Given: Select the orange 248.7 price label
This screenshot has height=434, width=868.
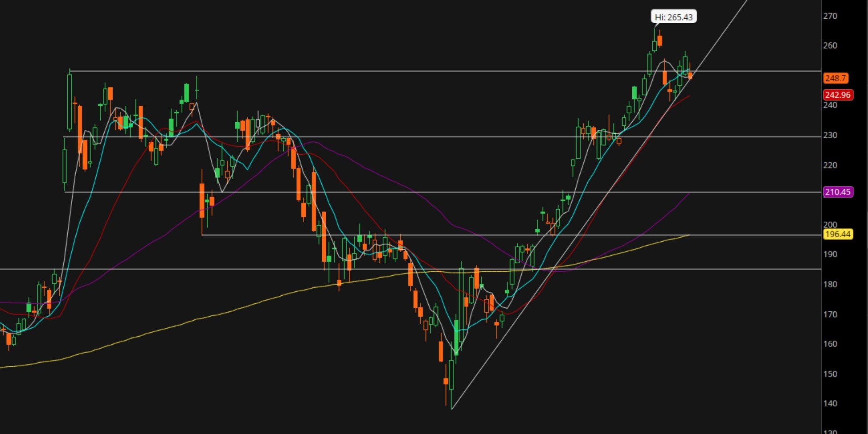Looking at the screenshot, I should (835, 78).
